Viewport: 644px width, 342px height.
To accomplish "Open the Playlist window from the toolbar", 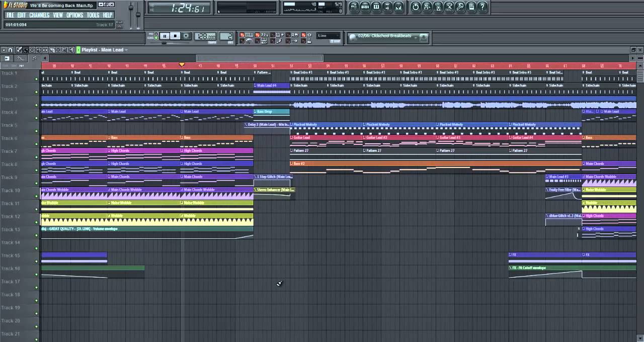I will (x=354, y=7).
